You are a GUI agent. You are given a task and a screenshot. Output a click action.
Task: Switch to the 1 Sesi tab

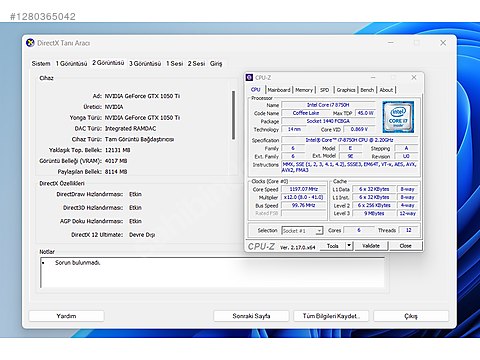(175, 63)
